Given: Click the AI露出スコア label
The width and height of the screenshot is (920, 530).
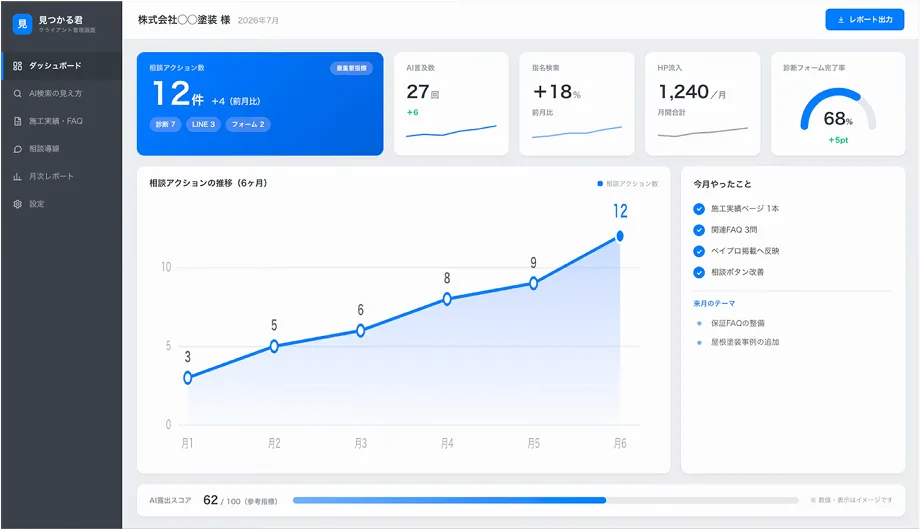Looking at the screenshot, I should 170,501.
